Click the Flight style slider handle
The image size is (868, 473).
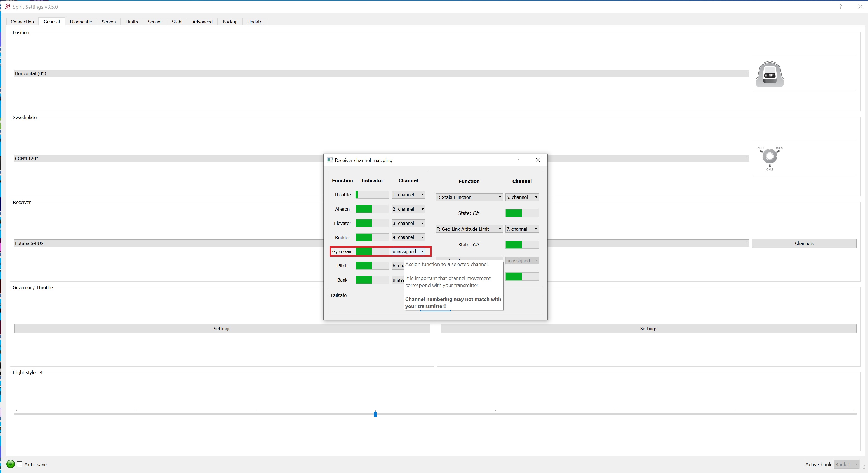pyautogui.click(x=375, y=414)
